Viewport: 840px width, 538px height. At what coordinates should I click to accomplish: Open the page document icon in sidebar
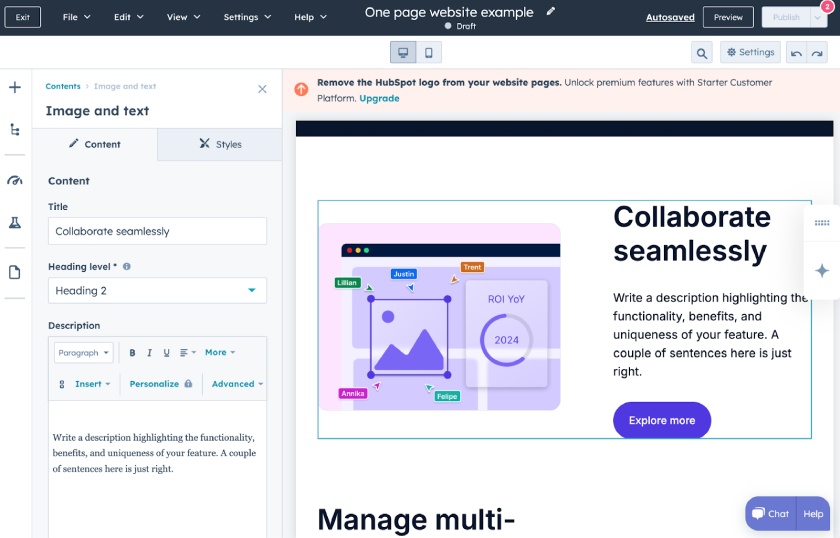click(x=15, y=272)
